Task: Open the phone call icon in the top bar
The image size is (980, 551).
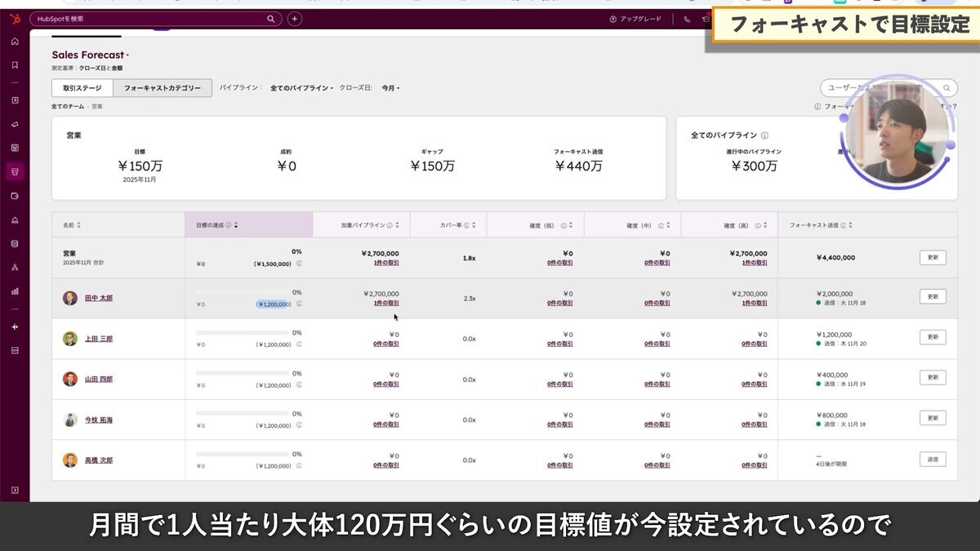Action: [x=687, y=18]
